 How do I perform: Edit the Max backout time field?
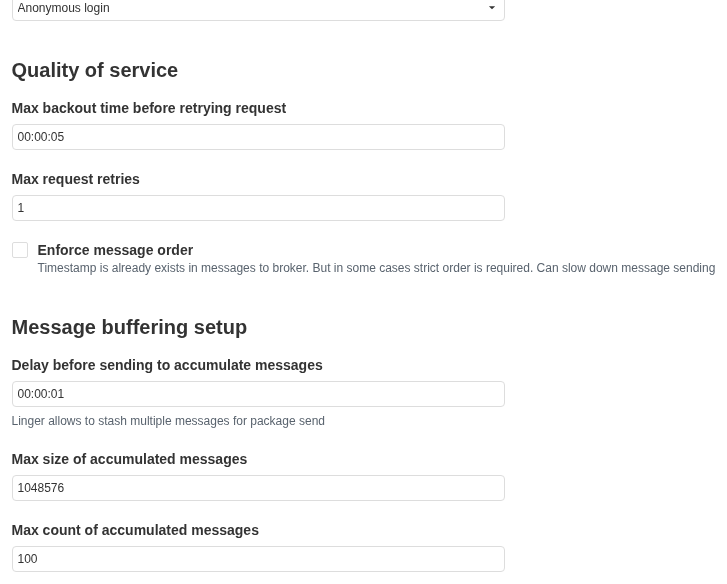pos(258,137)
